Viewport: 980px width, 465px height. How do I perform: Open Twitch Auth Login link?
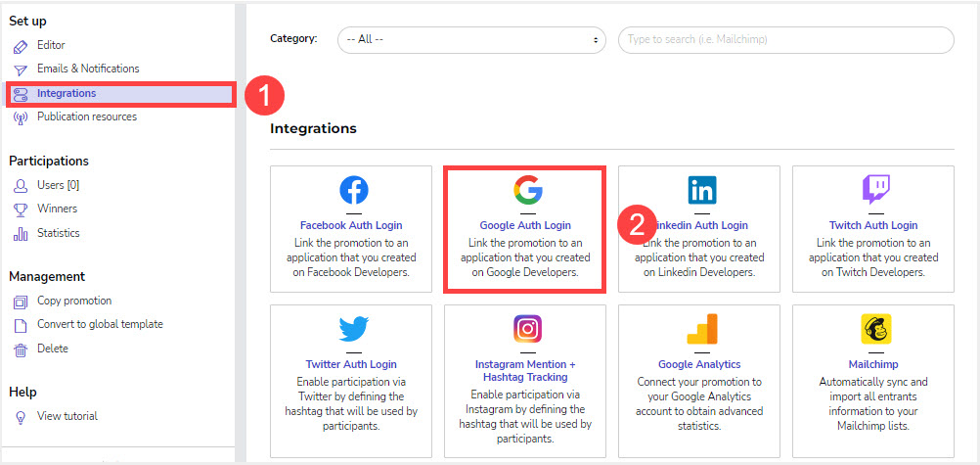873,225
